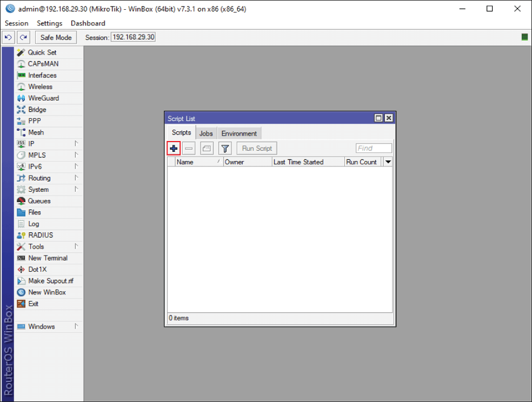Viewport: 532px width, 402px height.
Task: Sort scripts by Name column header
Action: 195,162
